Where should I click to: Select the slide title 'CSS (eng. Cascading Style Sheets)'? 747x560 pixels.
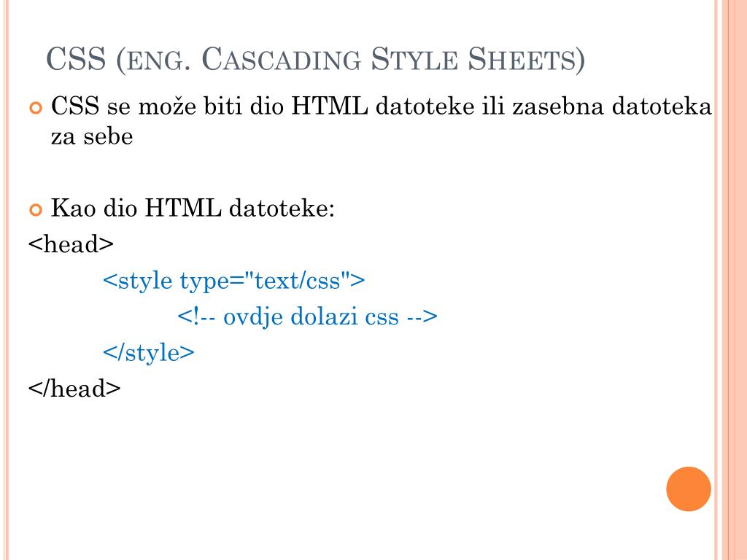(315, 60)
